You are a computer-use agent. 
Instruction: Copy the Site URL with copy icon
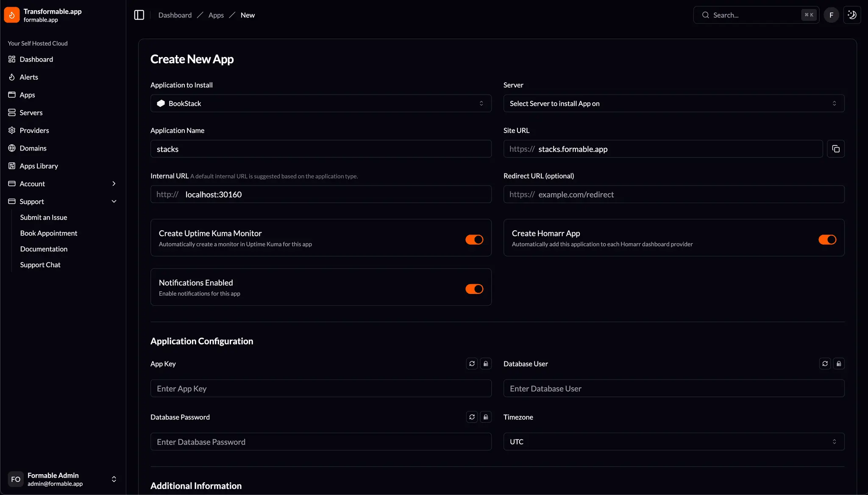coord(836,149)
